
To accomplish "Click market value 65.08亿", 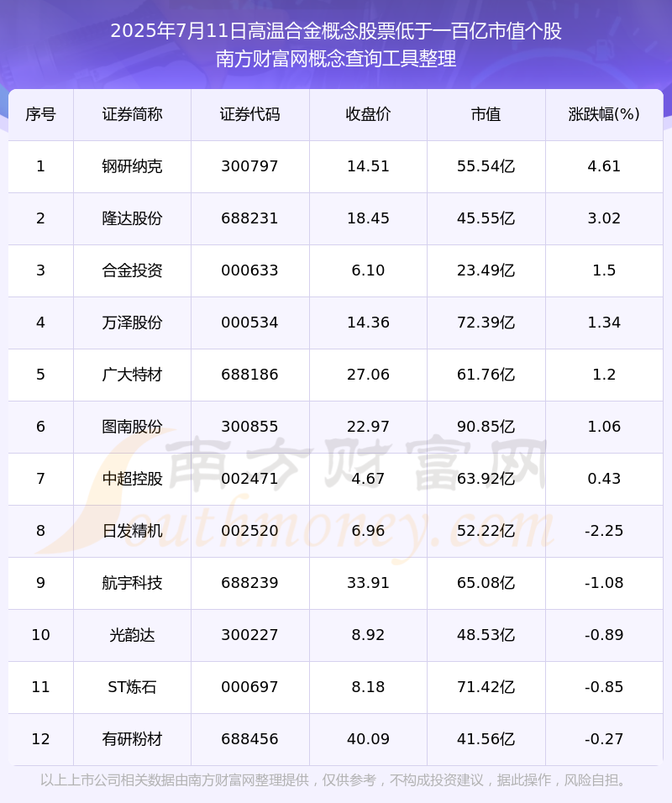I will tap(486, 583).
